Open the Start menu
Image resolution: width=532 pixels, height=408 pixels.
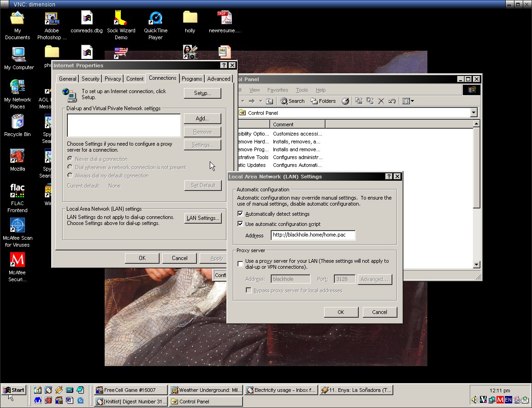pos(13,390)
